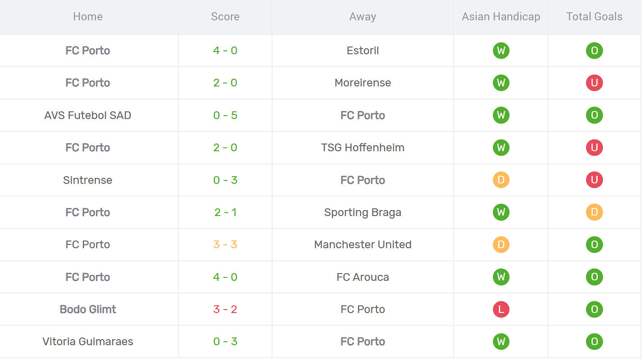644x360 pixels.
Task: Click the W badge in the Estoril row
Action: tap(501, 50)
